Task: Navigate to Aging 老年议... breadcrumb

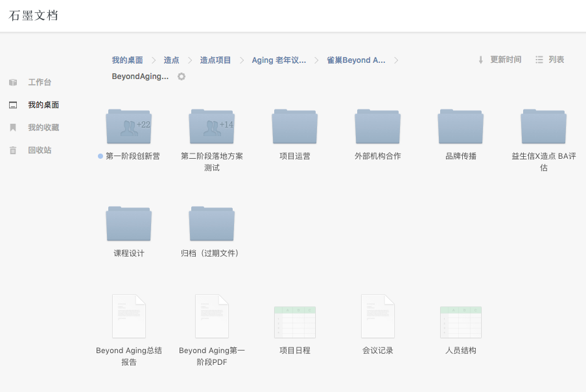Action: [x=279, y=60]
